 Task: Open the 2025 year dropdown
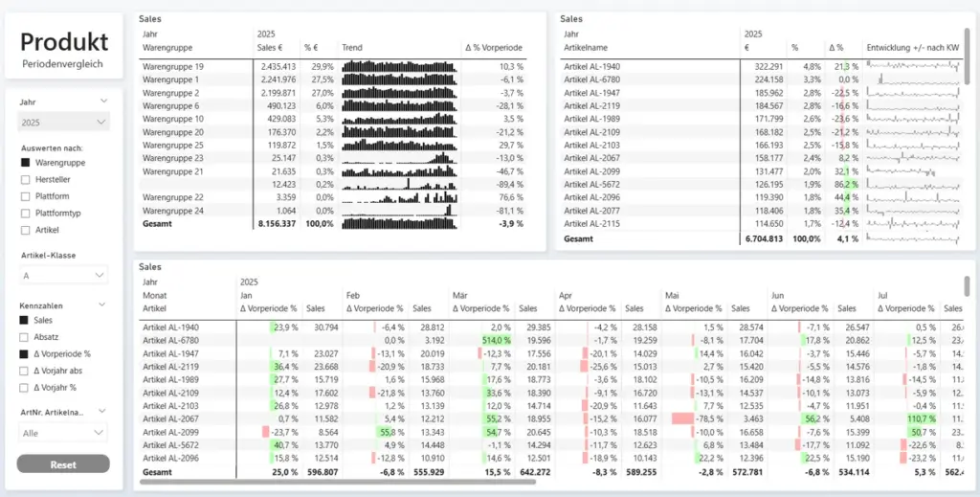[65, 123]
